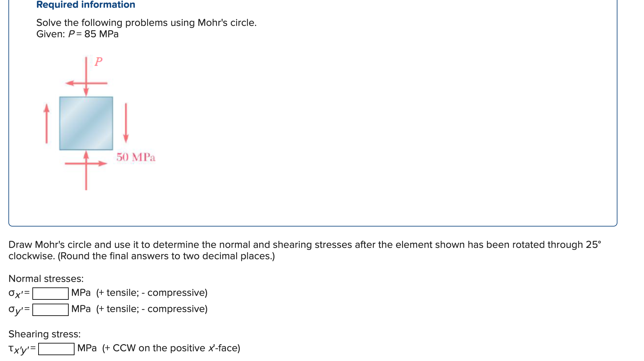Click the Shearing stress section label
The image size is (644, 361).
44,334
